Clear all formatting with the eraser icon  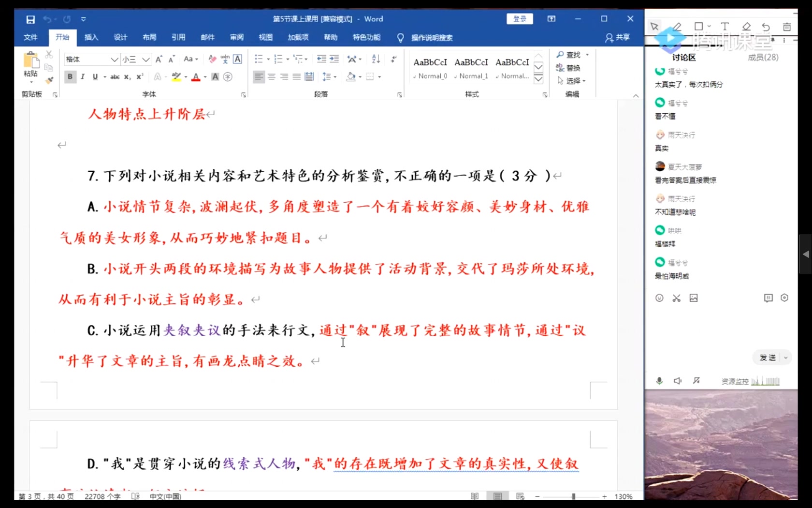212,59
